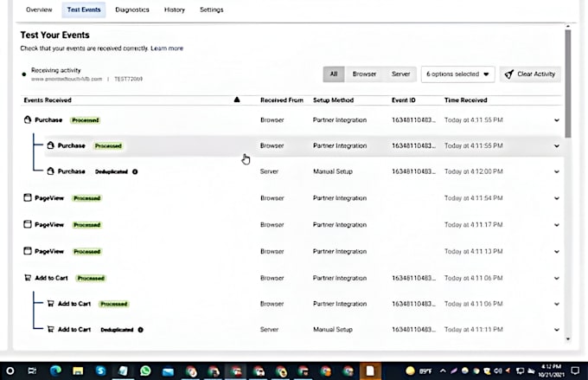This screenshot has height=380, width=588.
Task: Click the scrollbar up arrow of events list
Action: click(x=568, y=27)
